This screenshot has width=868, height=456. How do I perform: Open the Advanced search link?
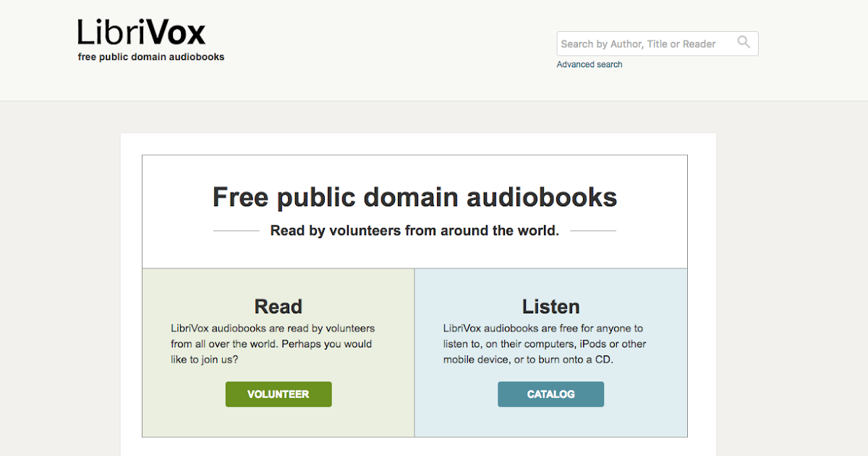tap(589, 64)
